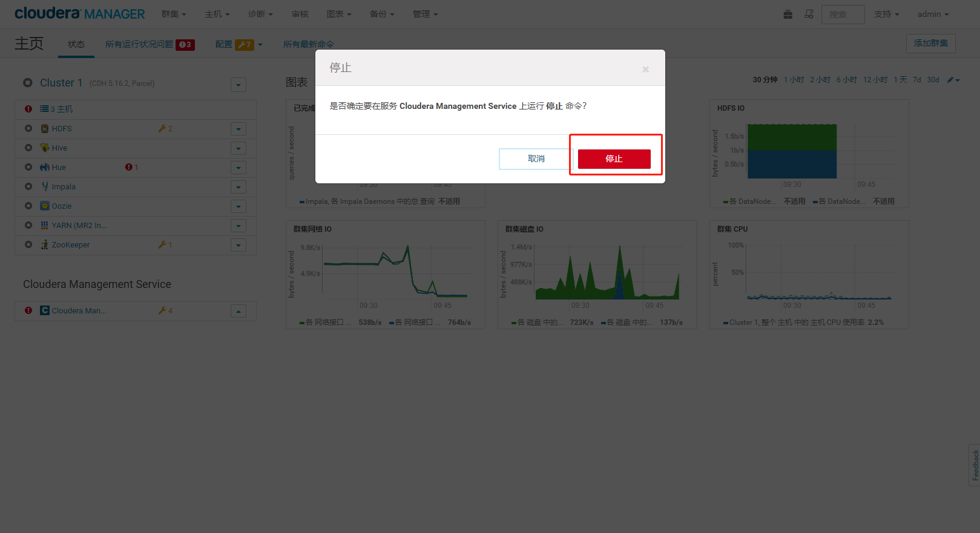Click the Oozie service icon

point(44,206)
